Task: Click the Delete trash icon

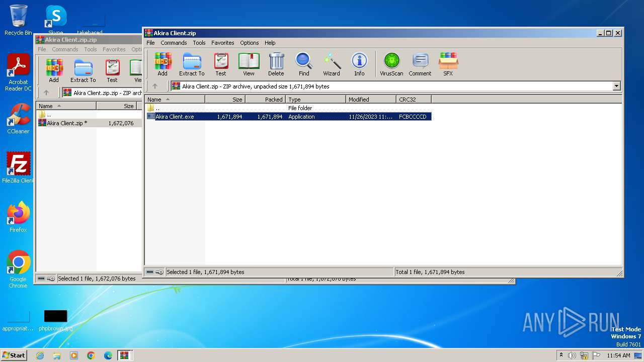Action: point(276,64)
